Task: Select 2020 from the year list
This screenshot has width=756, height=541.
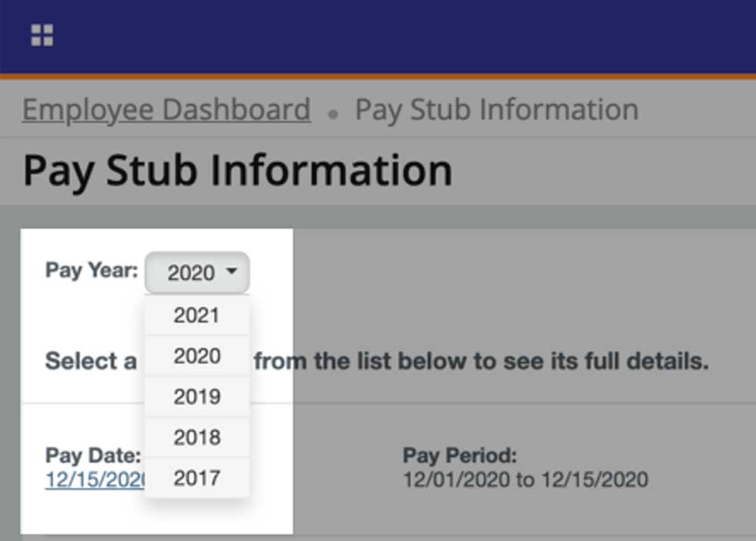Action: click(x=197, y=356)
